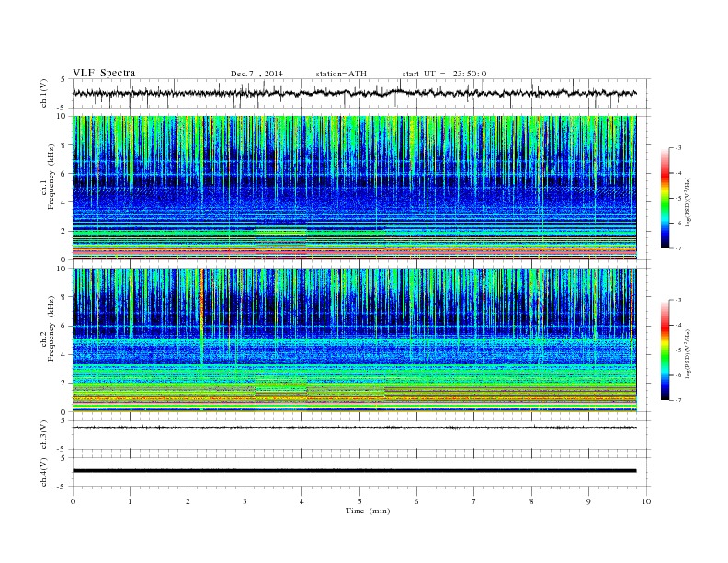Click the ch.2 spectrogram color bar
Screen dimensions: 728x563
click(x=665, y=350)
